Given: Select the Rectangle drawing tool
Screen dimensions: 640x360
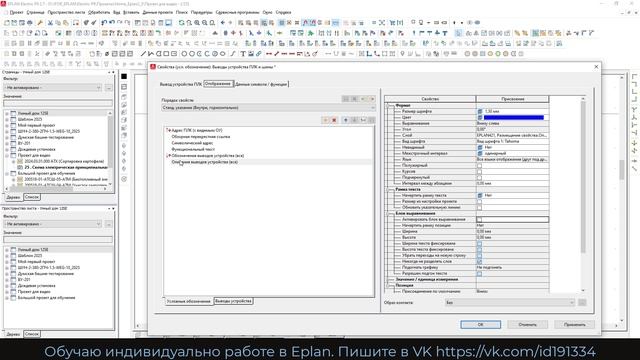Looking at the screenshot, I should coord(167,53).
